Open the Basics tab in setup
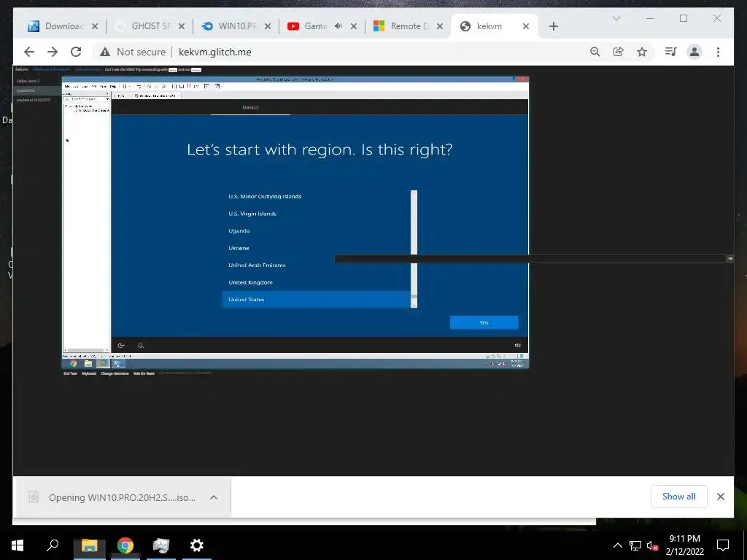Viewport: 747px width, 560px height. click(251, 108)
